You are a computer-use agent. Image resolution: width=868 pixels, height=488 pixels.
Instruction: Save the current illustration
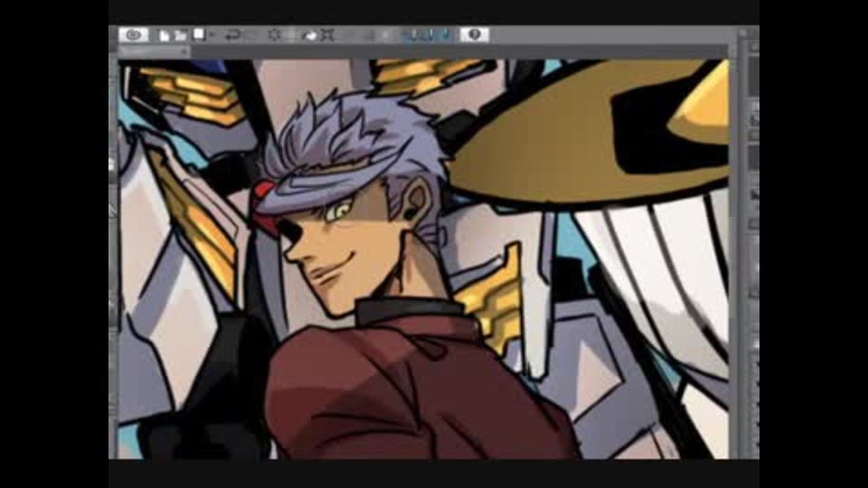(x=199, y=35)
